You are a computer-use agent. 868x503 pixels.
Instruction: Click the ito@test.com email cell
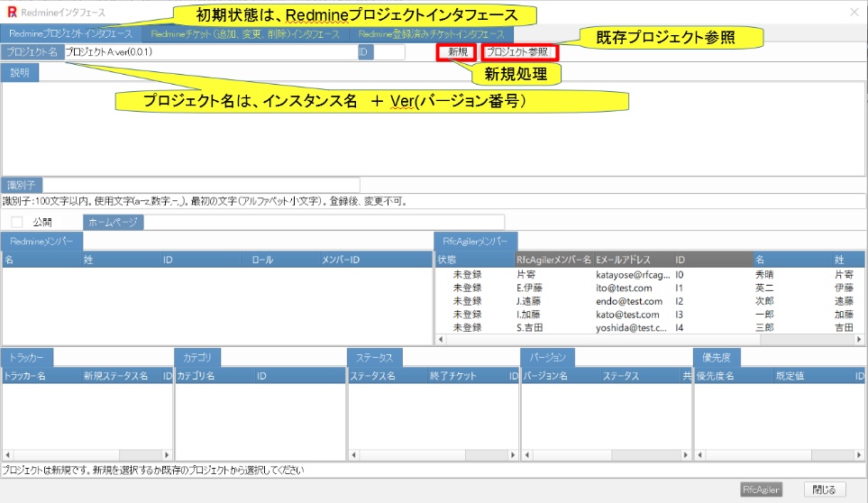(624, 288)
